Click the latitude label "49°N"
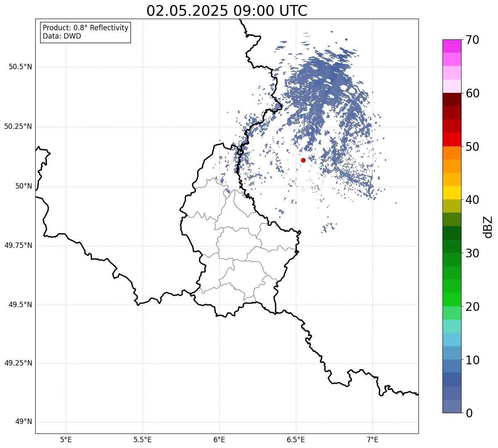Screen dimensions: 498x448 click(x=24, y=422)
